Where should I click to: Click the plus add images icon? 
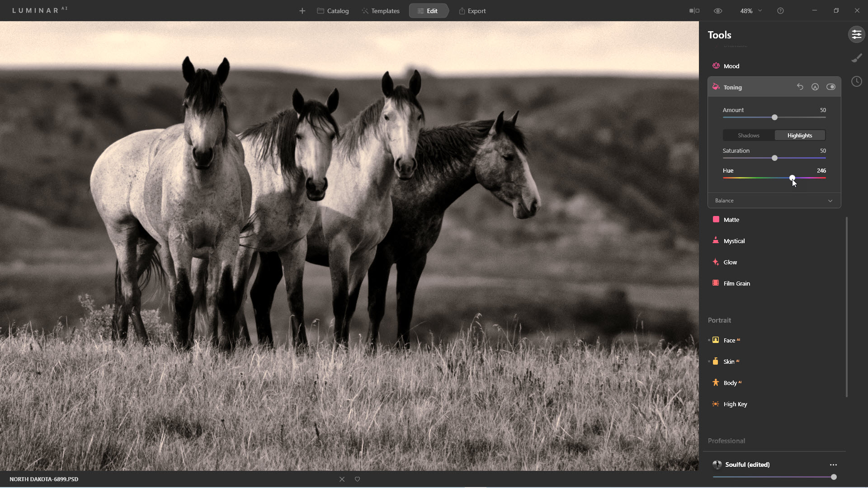coord(302,11)
